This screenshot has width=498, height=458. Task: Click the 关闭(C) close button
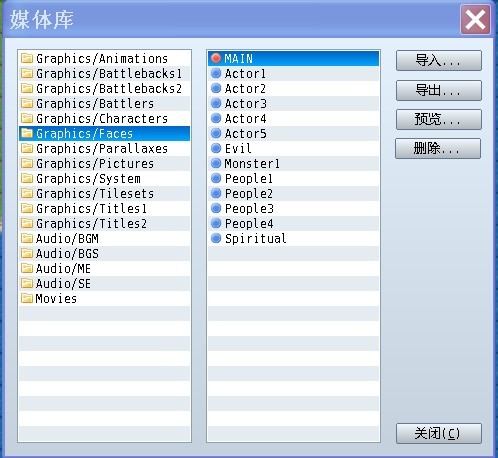tap(439, 433)
